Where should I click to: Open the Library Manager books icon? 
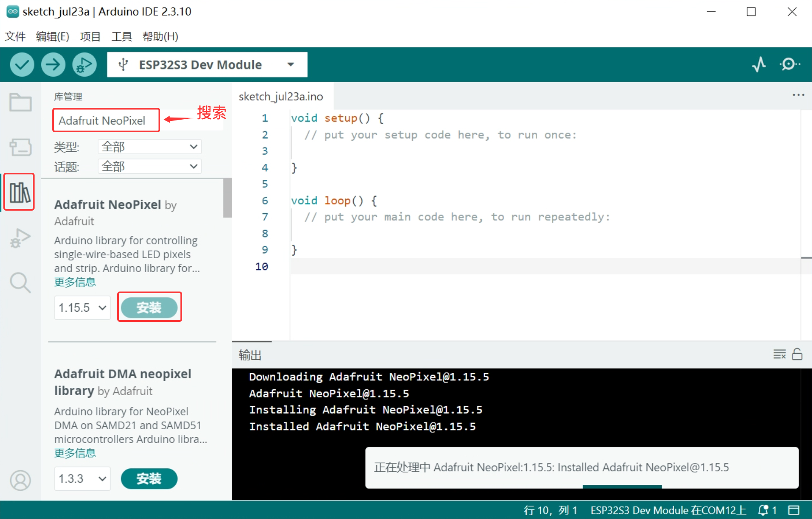pyautogui.click(x=20, y=193)
